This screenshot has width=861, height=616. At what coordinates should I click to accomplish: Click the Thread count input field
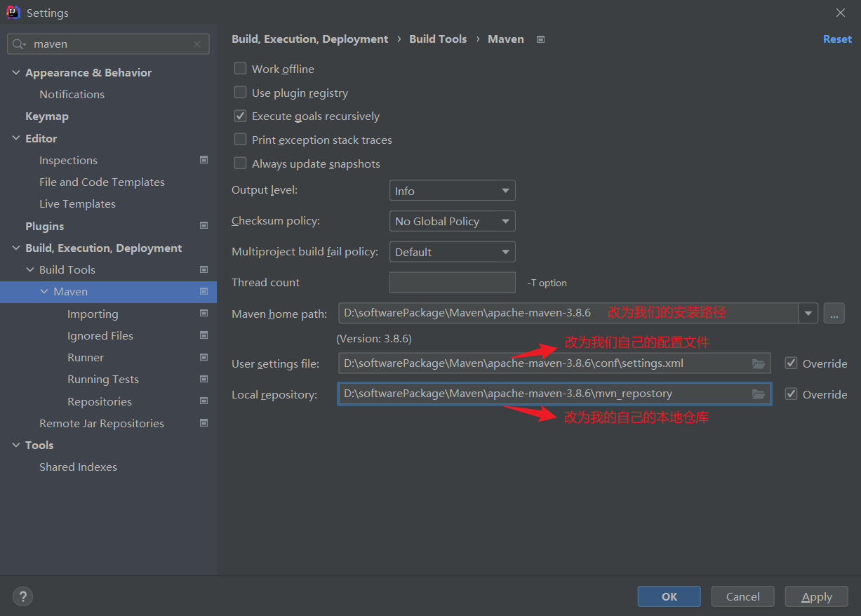tap(452, 282)
